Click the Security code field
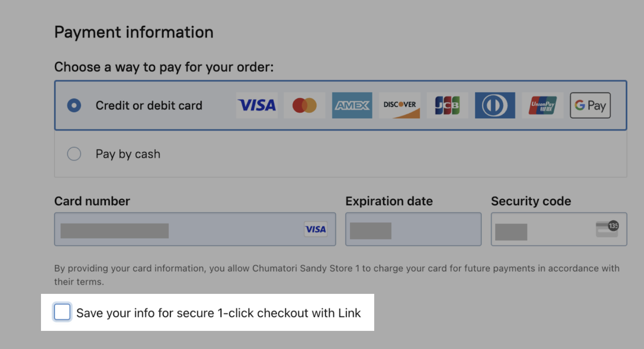Viewport: 644px width, 349px height. 537,229
